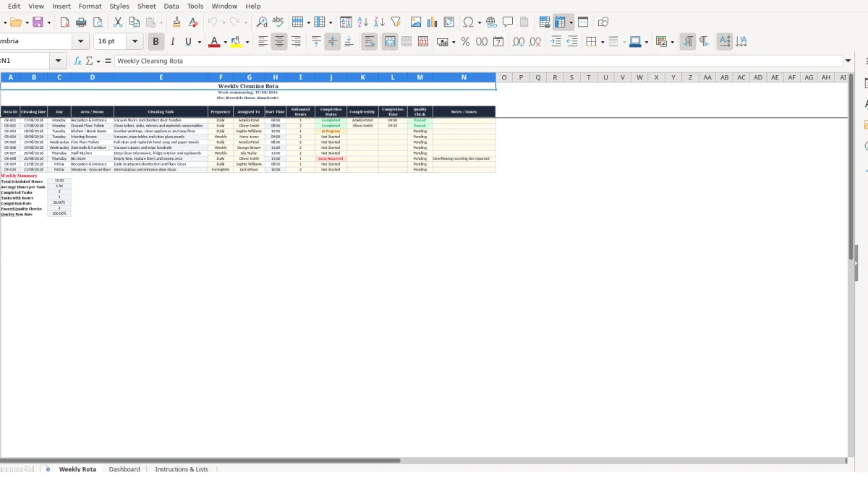Open the Insert menu
Screen dimensions: 868x488
pyautogui.click(x=61, y=6)
